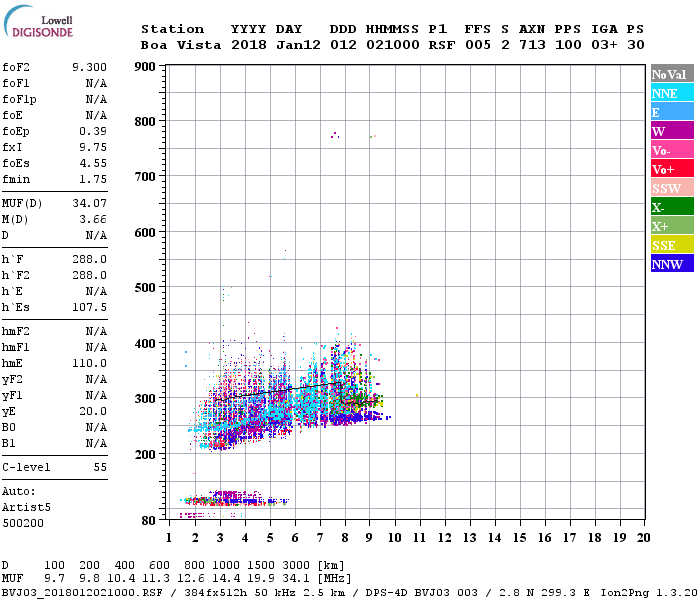Viewport: 700px width, 600px height.
Task: Click the SSE yellow legend swatch
Action: click(x=672, y=245)
